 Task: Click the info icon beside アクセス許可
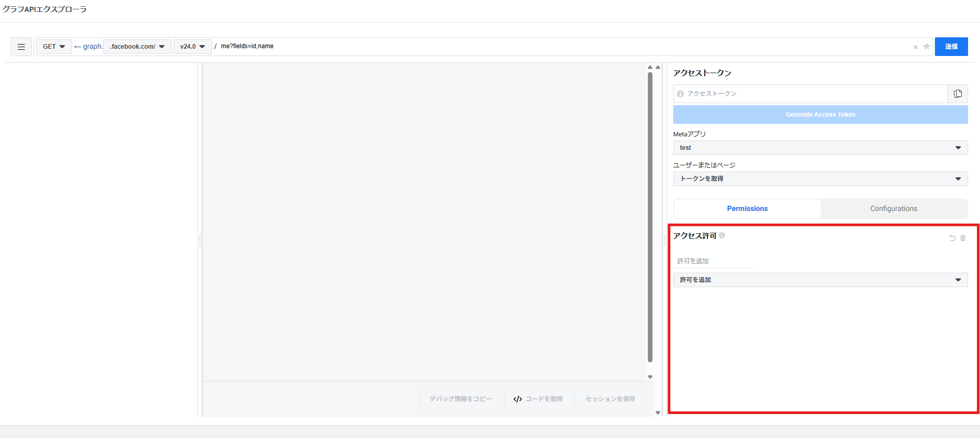click(x=722, y=235)
